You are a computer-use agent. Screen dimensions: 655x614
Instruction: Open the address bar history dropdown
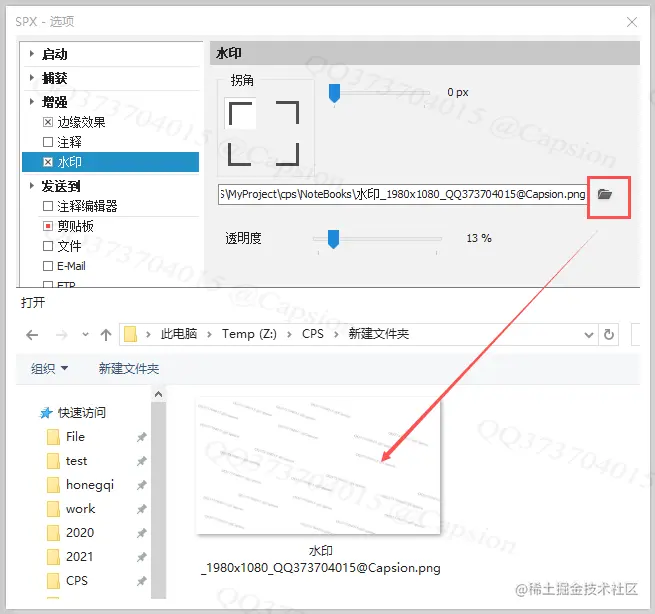click(589, 335)
